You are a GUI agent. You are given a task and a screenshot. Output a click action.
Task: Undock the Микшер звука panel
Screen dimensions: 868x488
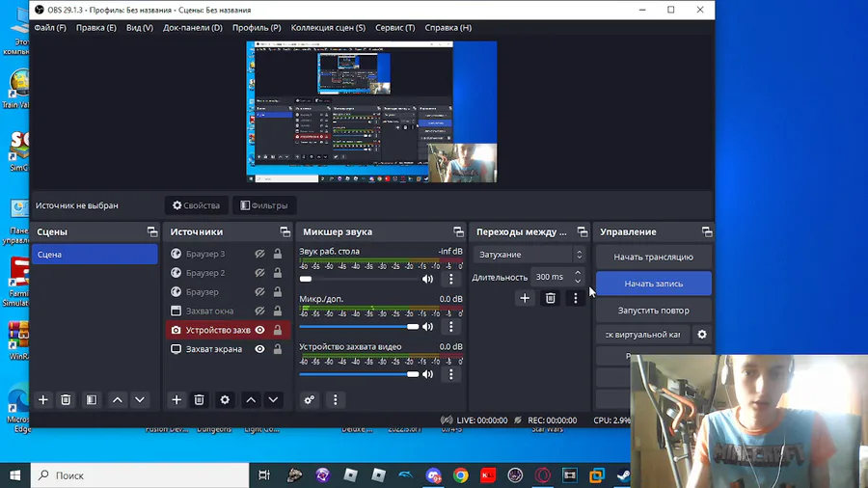click(458, 231)
